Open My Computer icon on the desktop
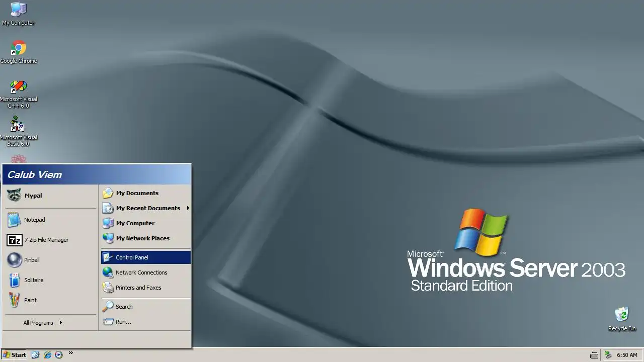The height and width of the screenshot is (362, 644). [19, 14]
